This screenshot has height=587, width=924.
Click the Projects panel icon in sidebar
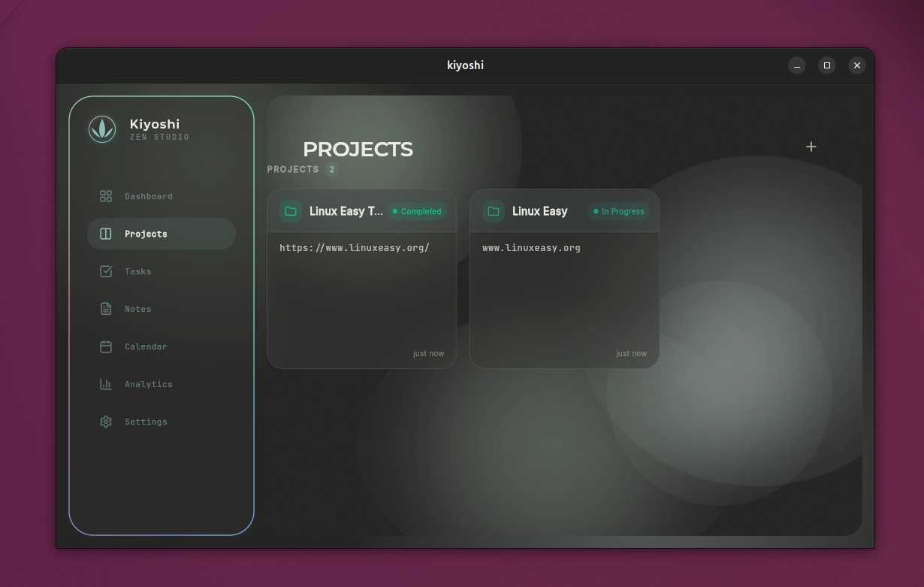click(106, 234)
